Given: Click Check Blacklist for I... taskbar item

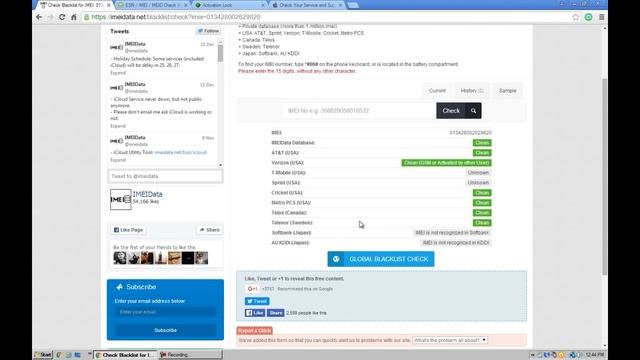Looking at the screenshot, I should tap(125, 355).
